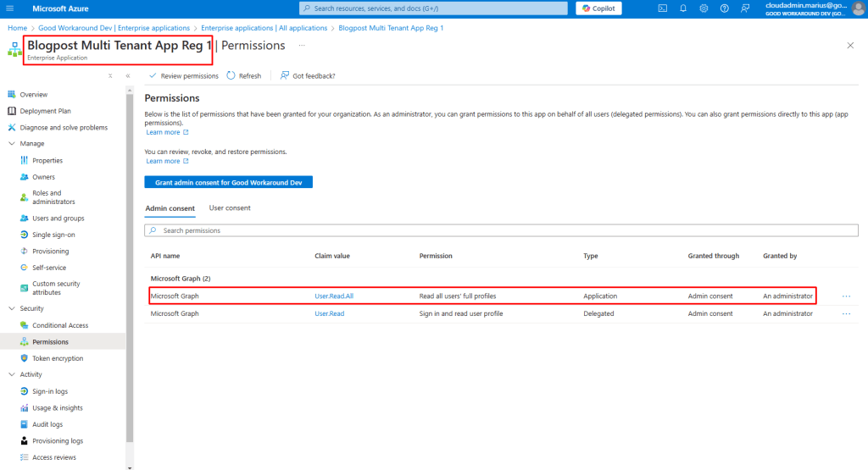
Task: Collapse the Security section
Action: [x=11, y=309]
